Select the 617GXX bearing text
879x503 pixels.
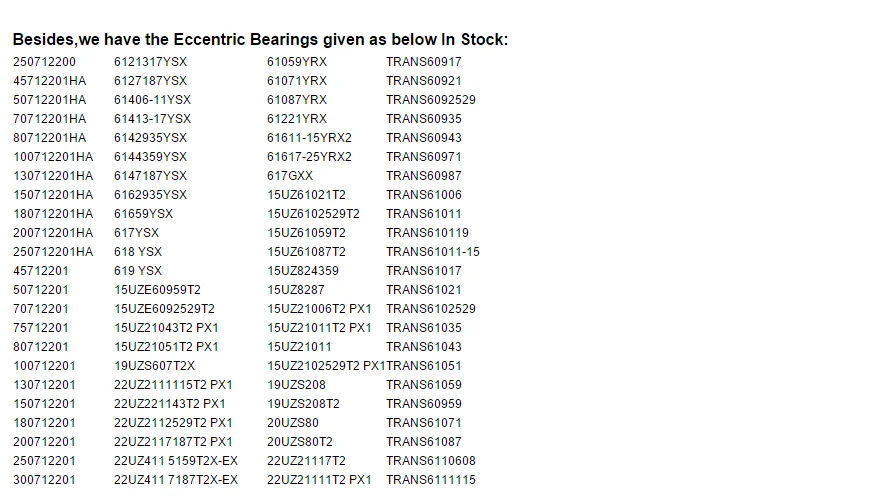click(290, 176)
